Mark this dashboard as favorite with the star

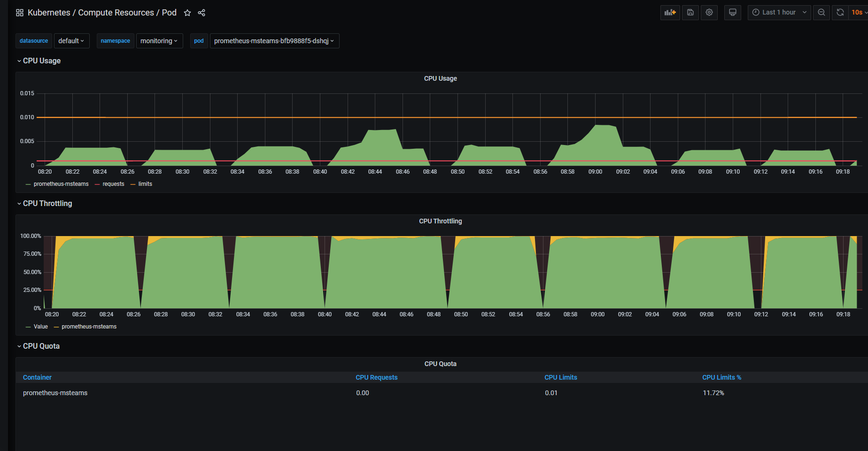pos(187,13)
